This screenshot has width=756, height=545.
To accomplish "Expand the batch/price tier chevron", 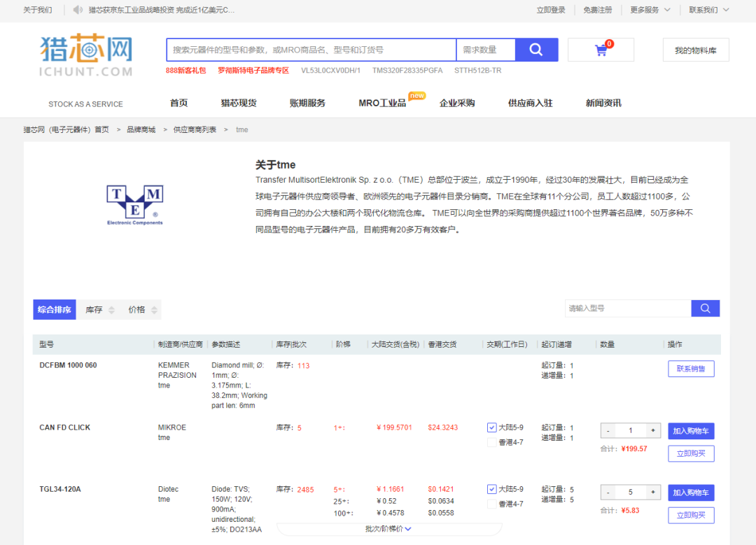I will pyautogui.click(x=408, y=529).
